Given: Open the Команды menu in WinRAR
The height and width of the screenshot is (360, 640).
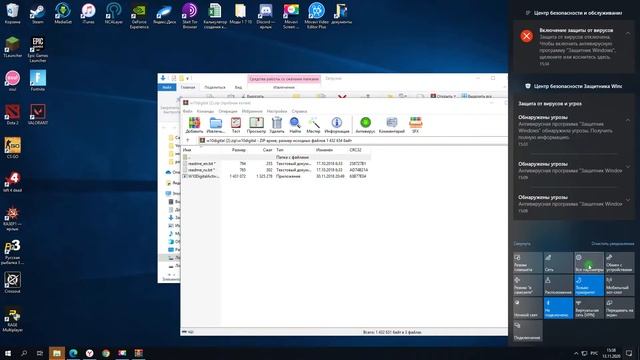Looking at the screenshot, I should click(x=205, y=111).
